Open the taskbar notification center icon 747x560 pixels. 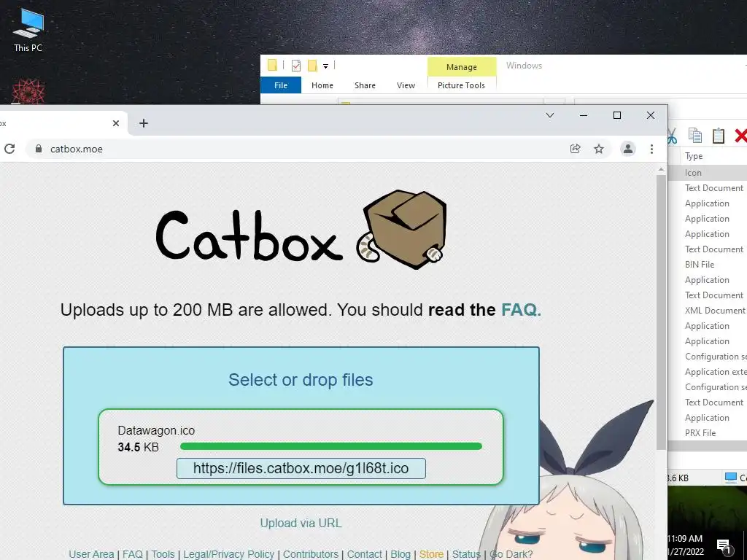tap(724, 546)
